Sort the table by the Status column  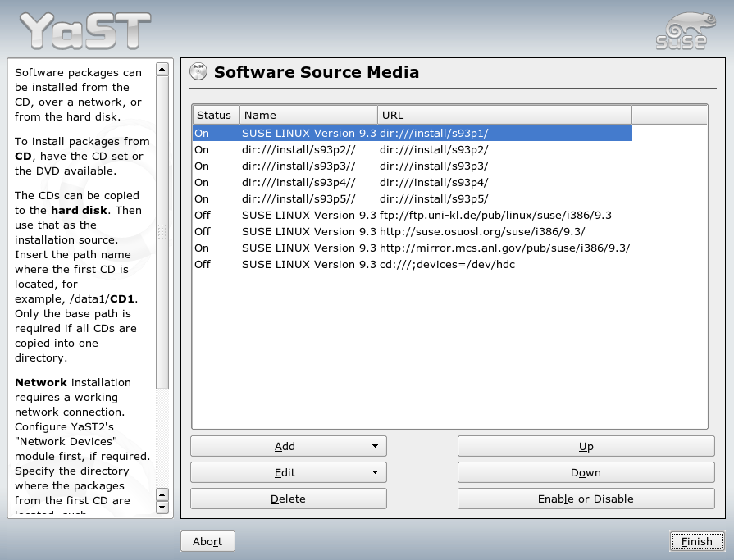coord(217,115)
